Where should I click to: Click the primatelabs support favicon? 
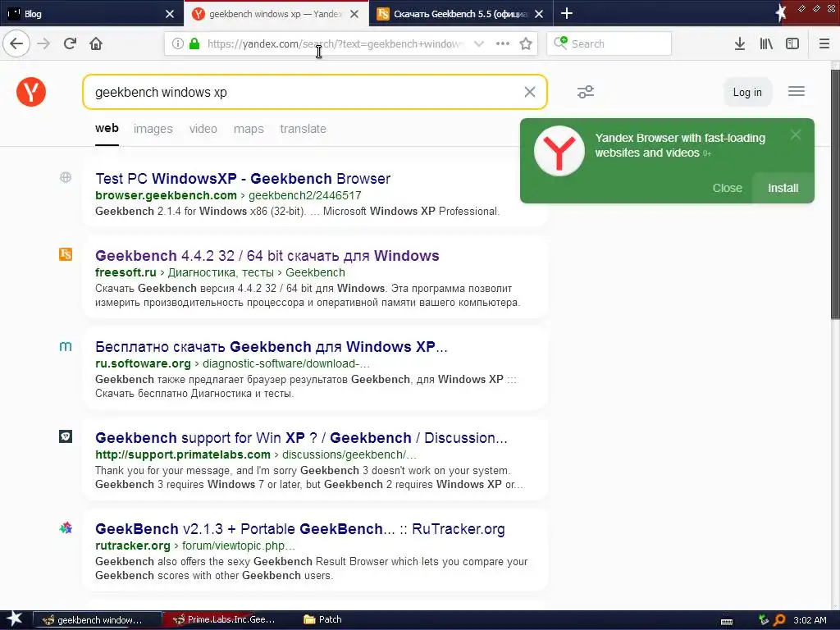[66, 436]
